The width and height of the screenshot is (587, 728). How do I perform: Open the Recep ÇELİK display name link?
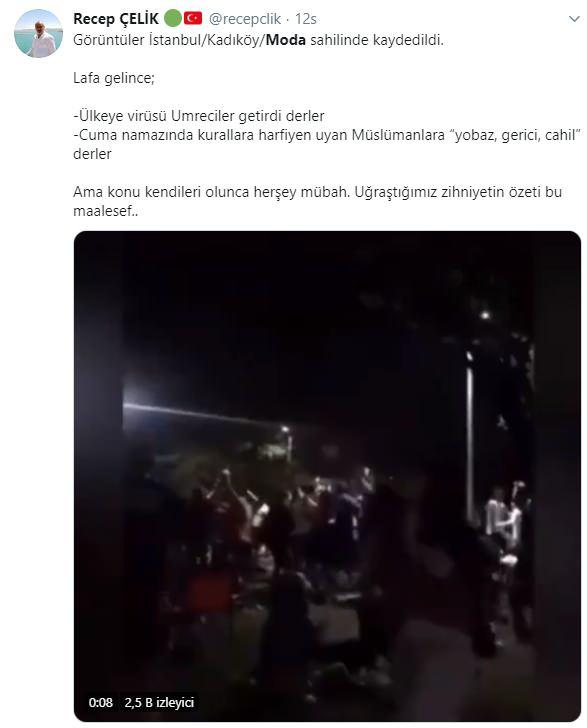click(116, 19)
